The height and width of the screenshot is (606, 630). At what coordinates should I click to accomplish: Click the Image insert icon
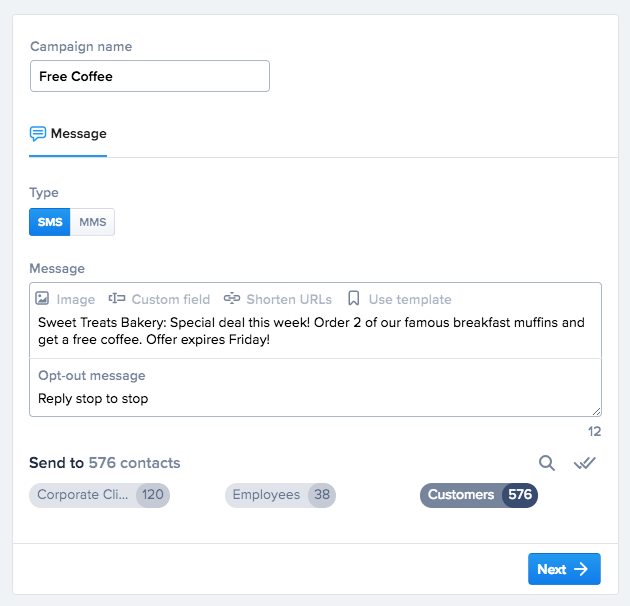tap(42, 299)
